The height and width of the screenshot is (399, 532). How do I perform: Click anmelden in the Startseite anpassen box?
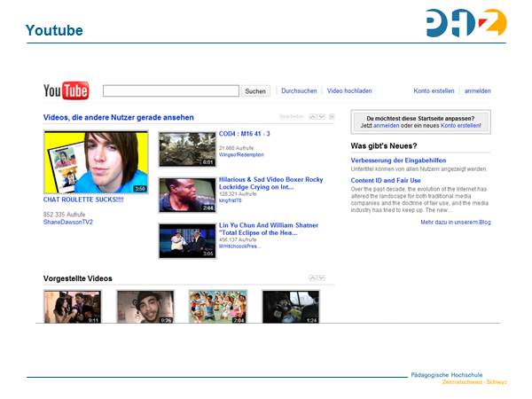point(386,126)
